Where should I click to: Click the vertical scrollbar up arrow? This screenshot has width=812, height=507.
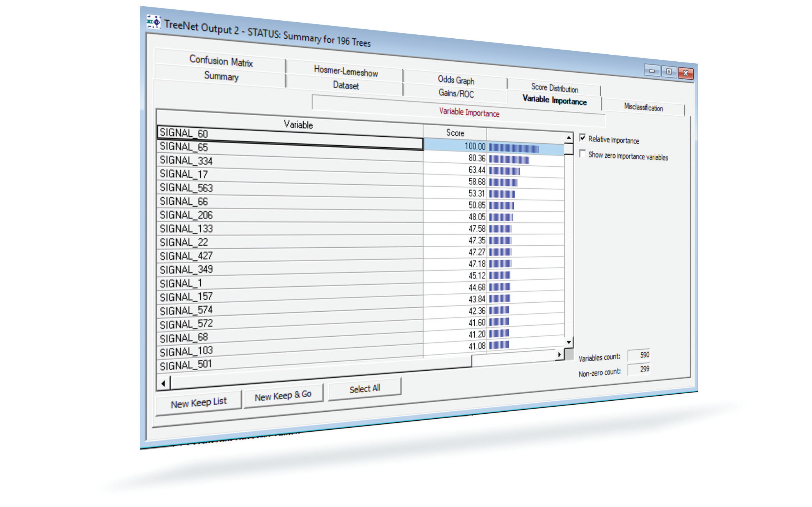pos(569,137)
